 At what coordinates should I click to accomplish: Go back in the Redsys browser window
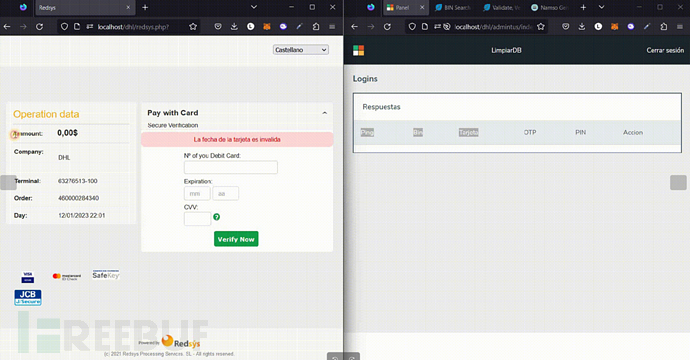pos(7,27)
